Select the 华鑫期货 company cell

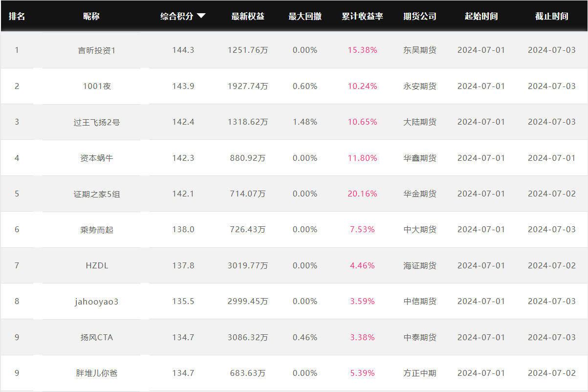420,158
